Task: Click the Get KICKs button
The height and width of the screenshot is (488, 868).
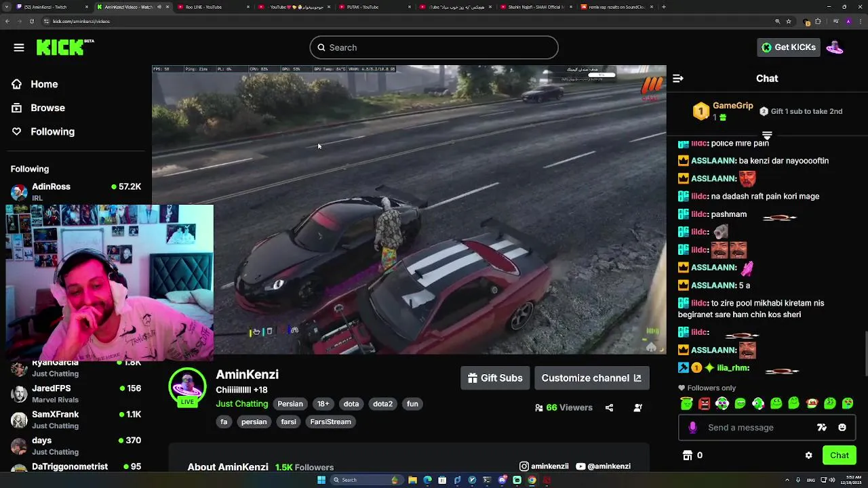Action: [789, 47]
